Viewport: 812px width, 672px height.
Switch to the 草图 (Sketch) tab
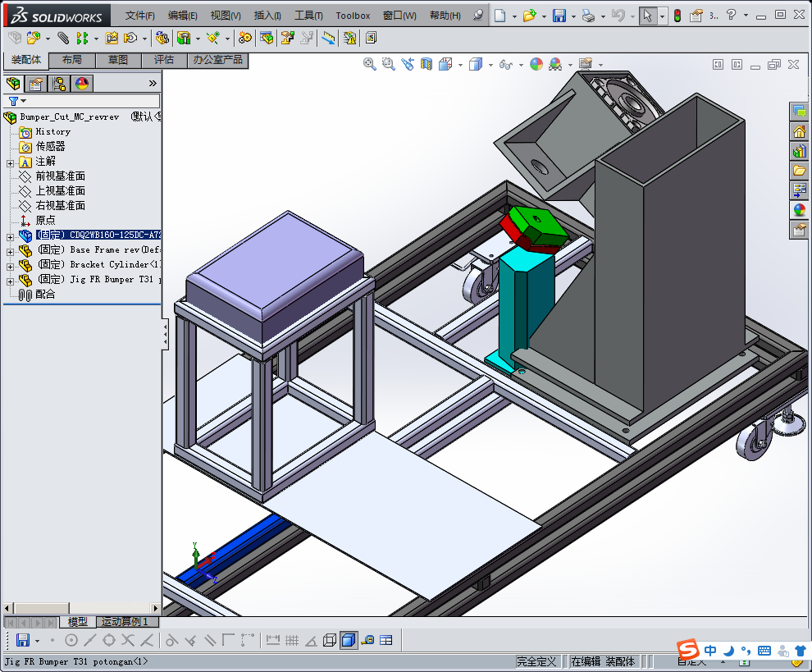[118, 60]
